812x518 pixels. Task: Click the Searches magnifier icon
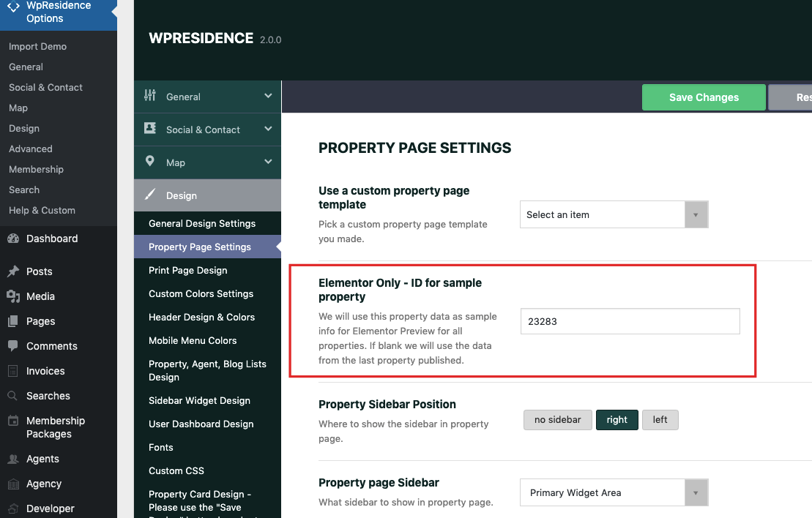pyautogui.click(x=13, y=396)
